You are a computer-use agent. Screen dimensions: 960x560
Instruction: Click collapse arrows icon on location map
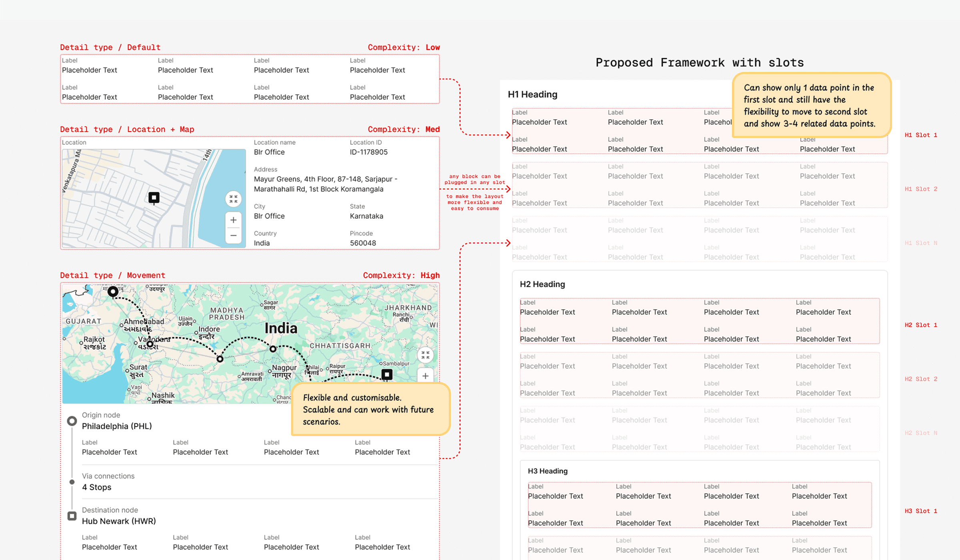pos(233,199)
